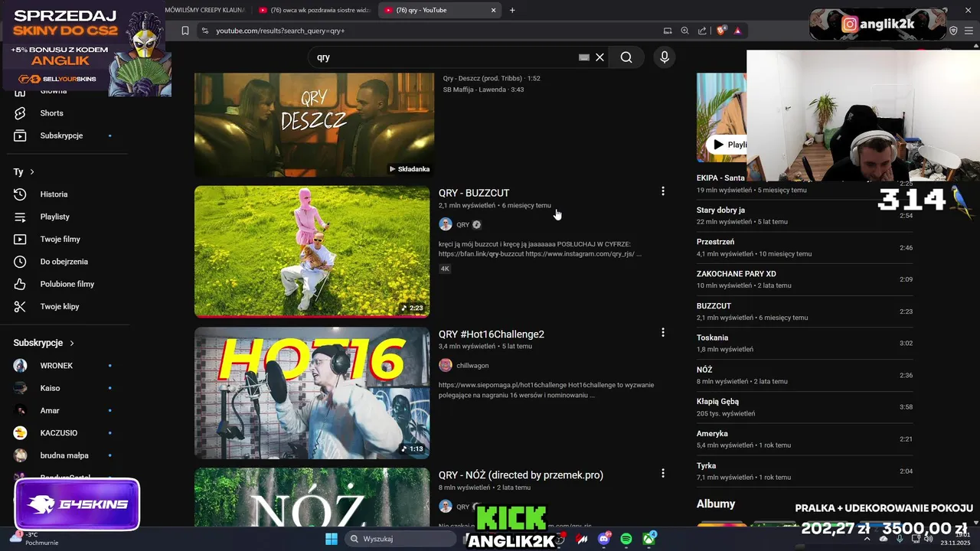Viewport: 980px width, 551px height.
Task: Play 'Przestrzeń' in the track list
Action: click(805, 247)
